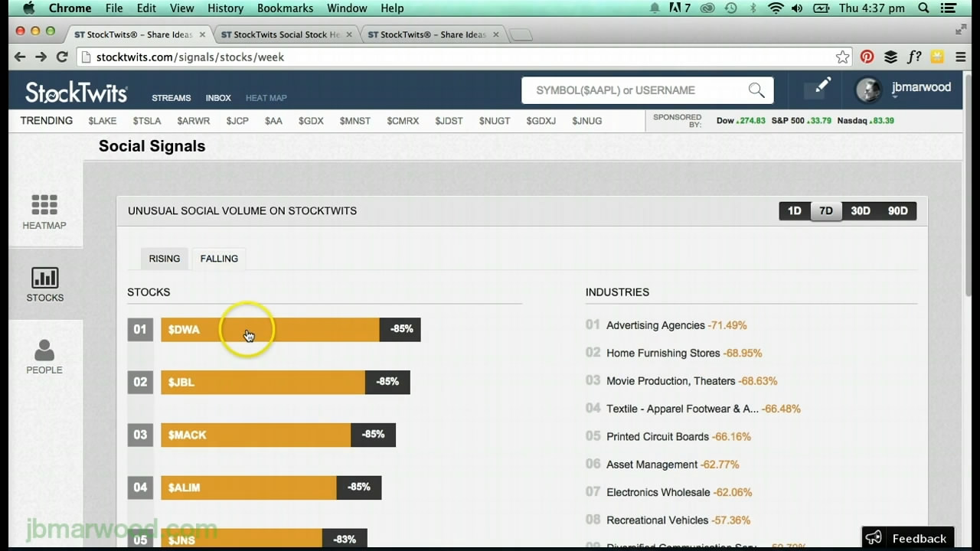
Task: Open the jbmarwood profile avatar
Action: [868, 90]
